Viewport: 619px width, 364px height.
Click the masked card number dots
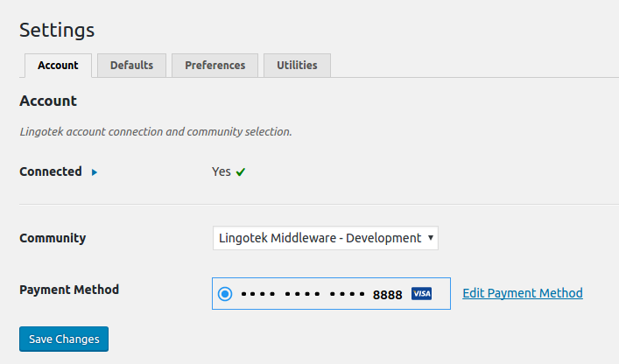click(x=302, y=294)
